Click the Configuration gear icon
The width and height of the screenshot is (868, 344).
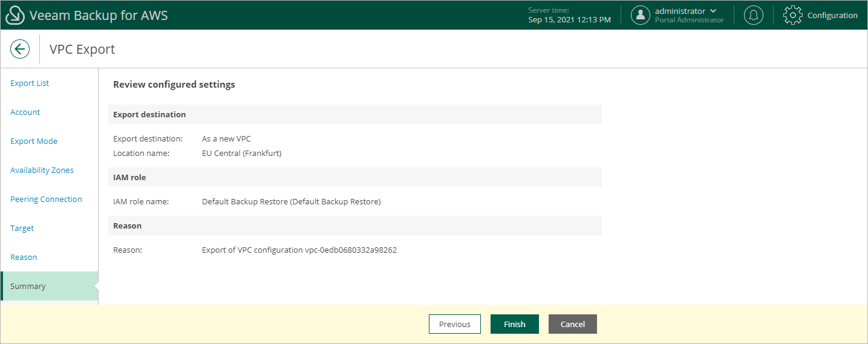pos(793,15)
